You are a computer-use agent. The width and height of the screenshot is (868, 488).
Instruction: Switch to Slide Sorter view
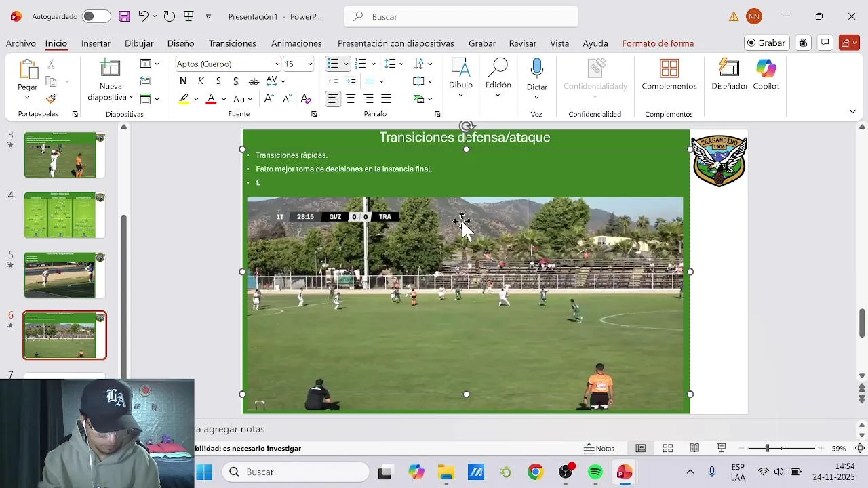point(667,448)
